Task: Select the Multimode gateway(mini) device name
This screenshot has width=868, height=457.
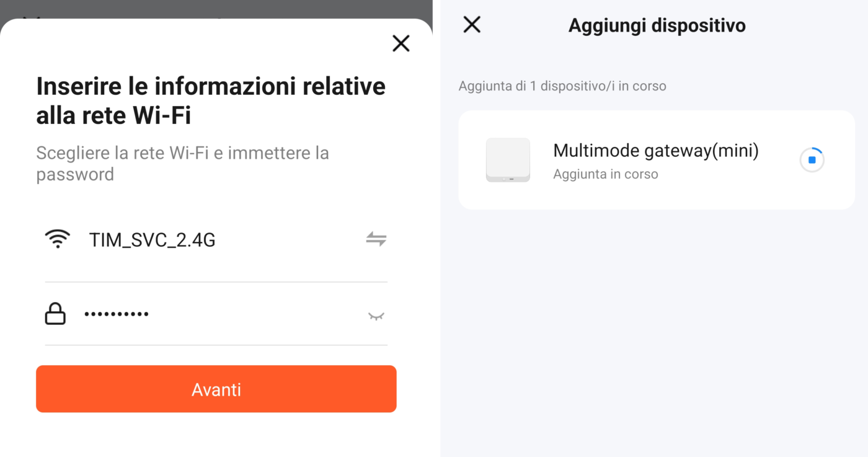Action: (x=655, y=151)
